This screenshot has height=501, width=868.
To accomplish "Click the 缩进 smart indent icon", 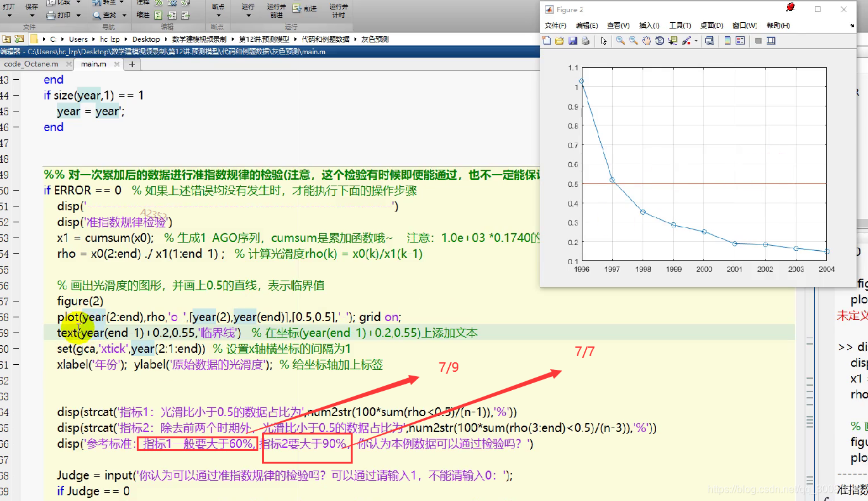I will (158, 15).
